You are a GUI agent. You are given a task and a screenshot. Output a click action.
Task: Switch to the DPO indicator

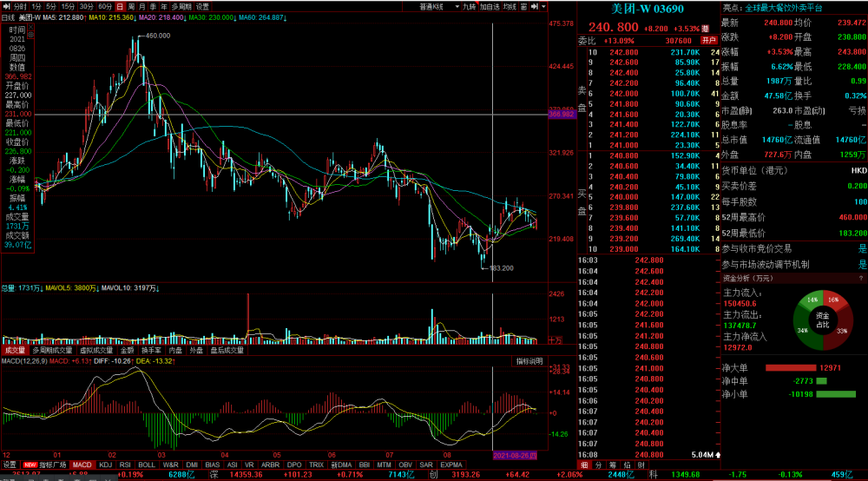coord(294,465)
